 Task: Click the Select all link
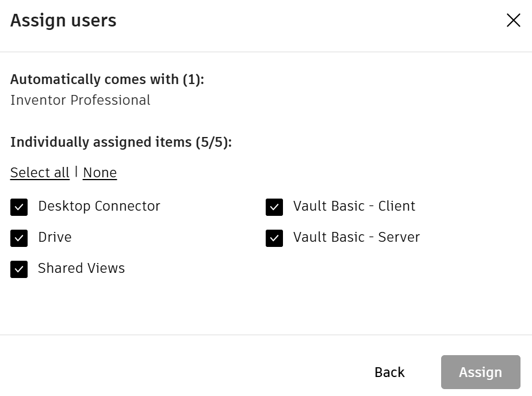(40, 173)
